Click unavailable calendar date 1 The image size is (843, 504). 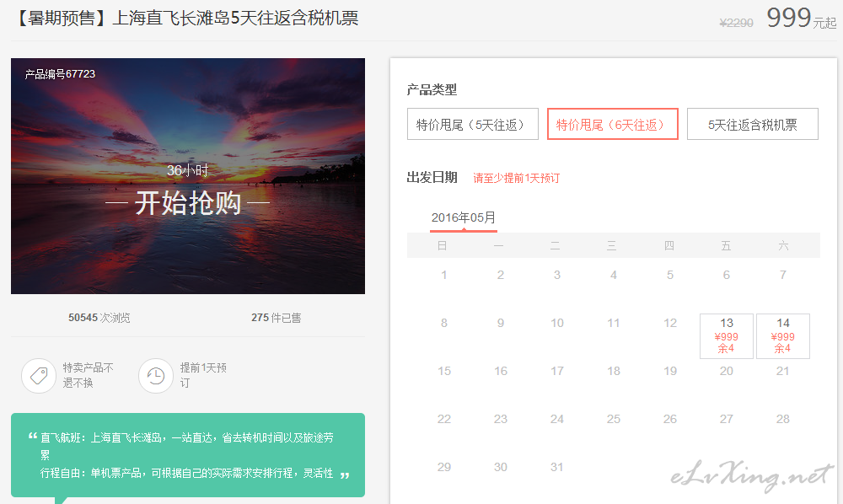(444, 275)
